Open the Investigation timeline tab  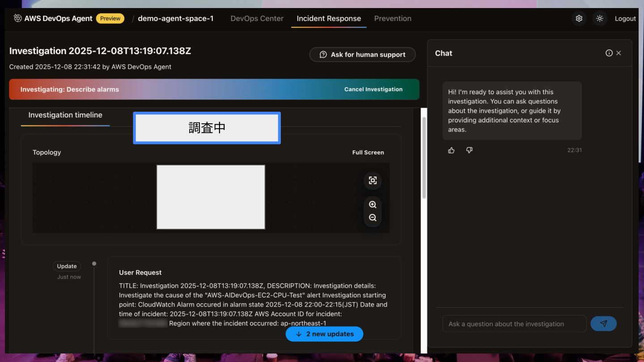pos(65,115)
